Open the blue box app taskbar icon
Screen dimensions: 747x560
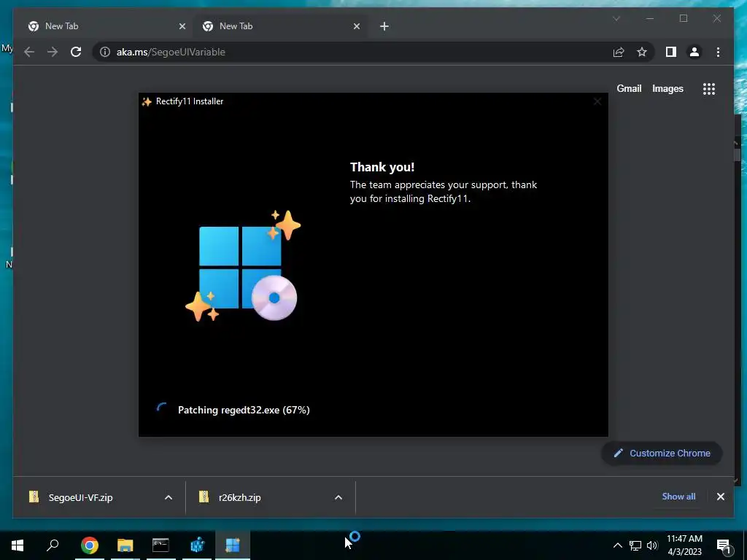tap(197, 545)
